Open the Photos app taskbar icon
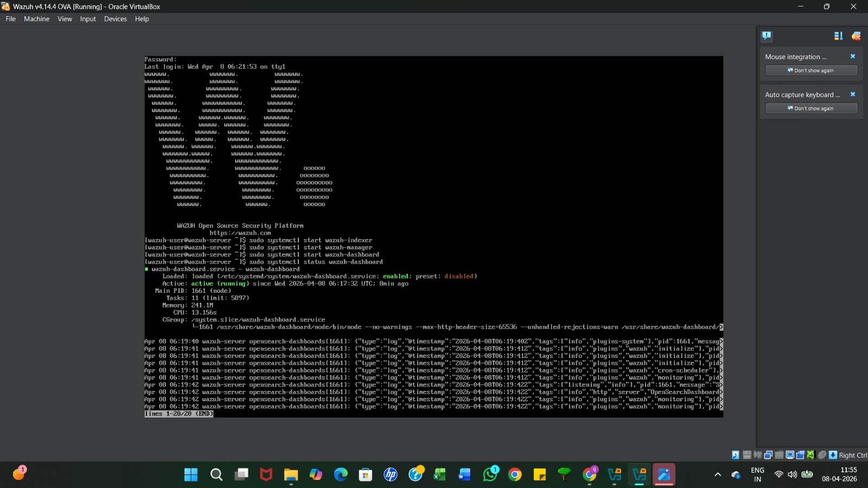The image size is (868, 488). (664, 475)
